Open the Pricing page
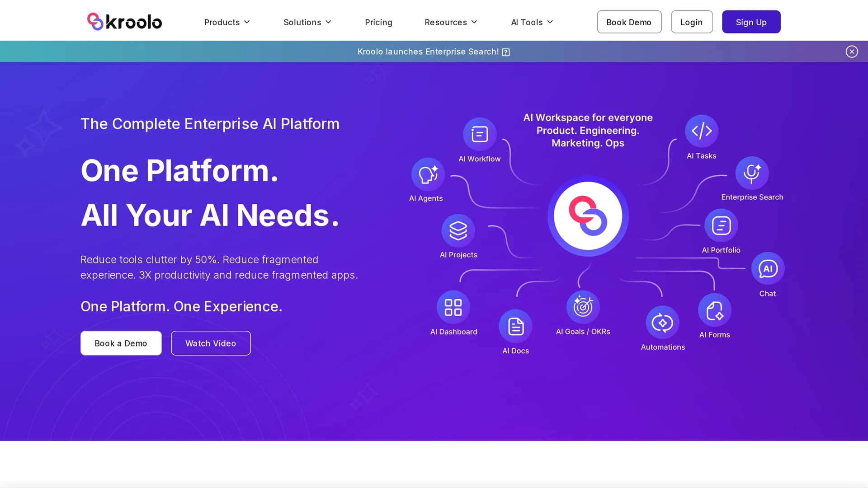This screenshot has height=488, width=868. pyautogui.click(x=378, y=22)
